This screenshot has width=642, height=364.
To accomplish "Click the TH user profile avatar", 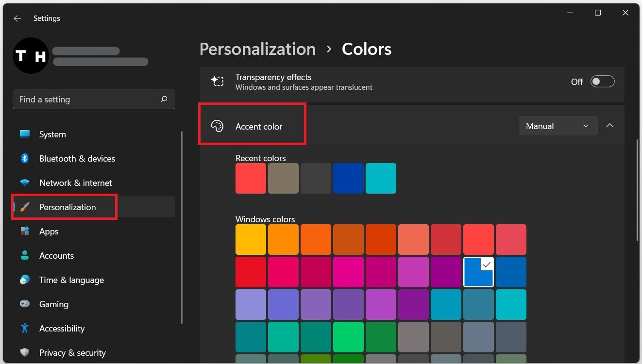I will tap(31, 56).
